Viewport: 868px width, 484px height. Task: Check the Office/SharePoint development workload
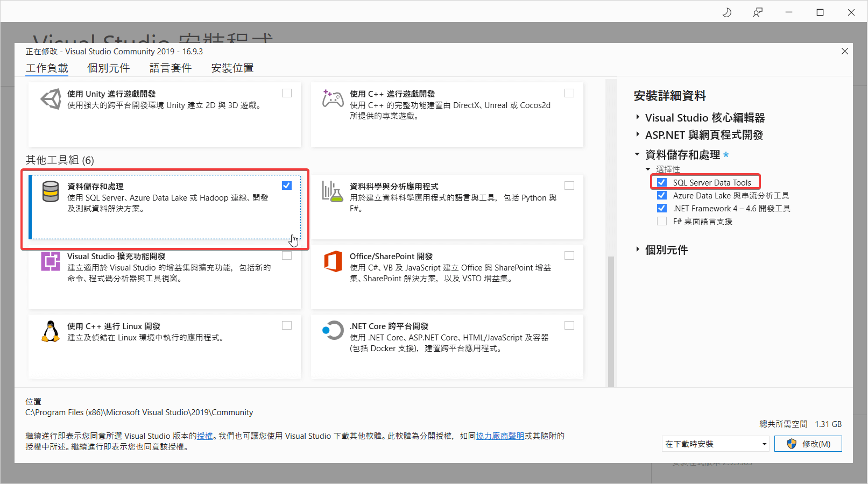point(569,255)
